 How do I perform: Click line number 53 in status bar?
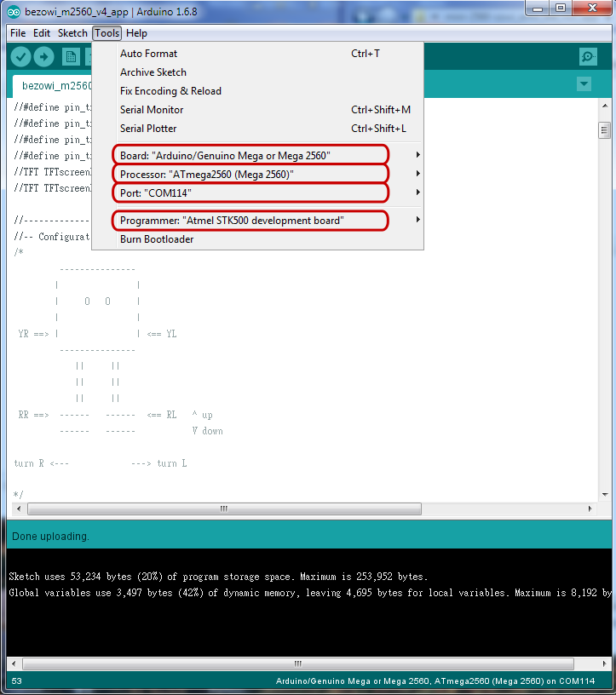[x=16, y=681]
